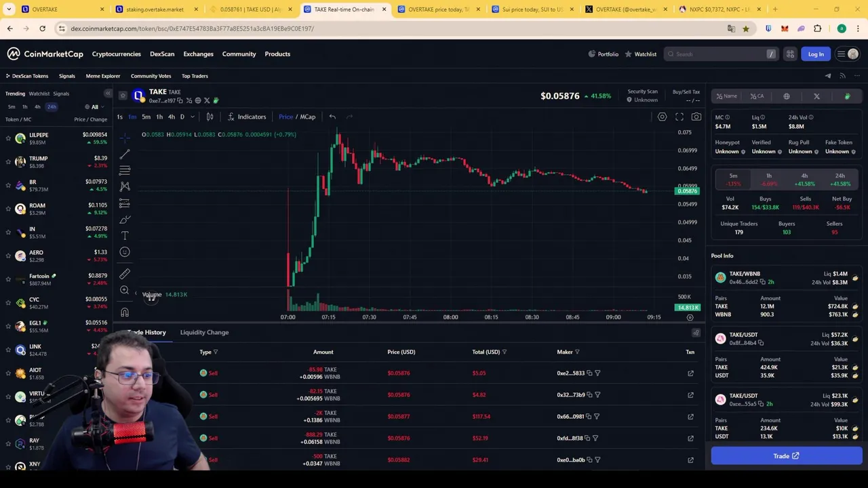Image resolution: width=868 pixels, height=488 pixels.
Task: Star the BR token row
Action: [x=8, y=185]
